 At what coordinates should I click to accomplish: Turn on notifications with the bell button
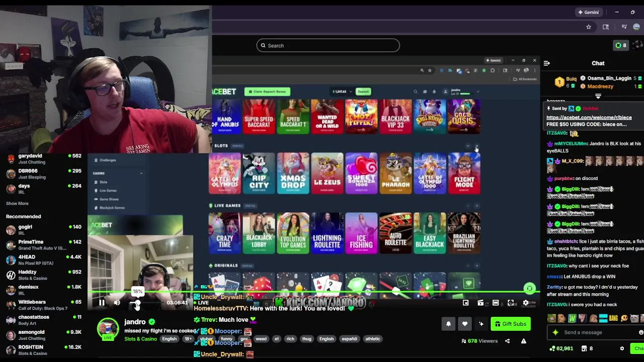(448, 324)
